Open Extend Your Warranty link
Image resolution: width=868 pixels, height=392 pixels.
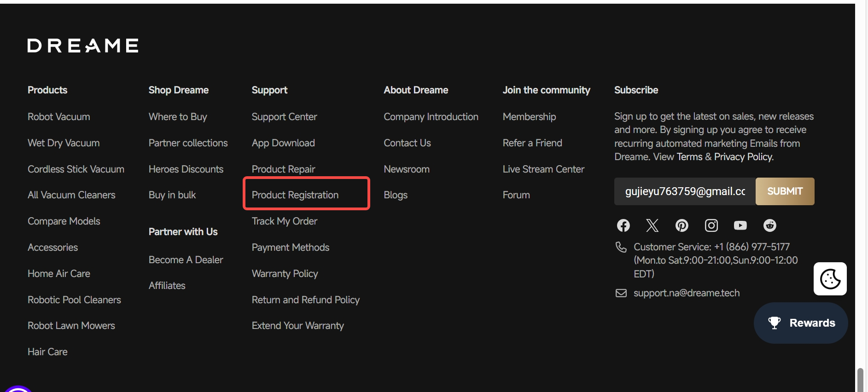click(x=298, y=326)
